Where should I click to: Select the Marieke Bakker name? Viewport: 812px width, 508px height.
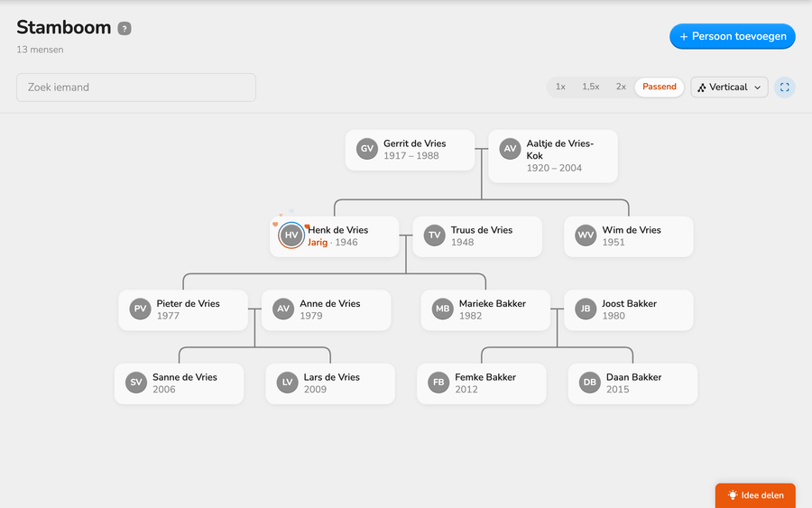pyautogui.click(x=493, y=303)
